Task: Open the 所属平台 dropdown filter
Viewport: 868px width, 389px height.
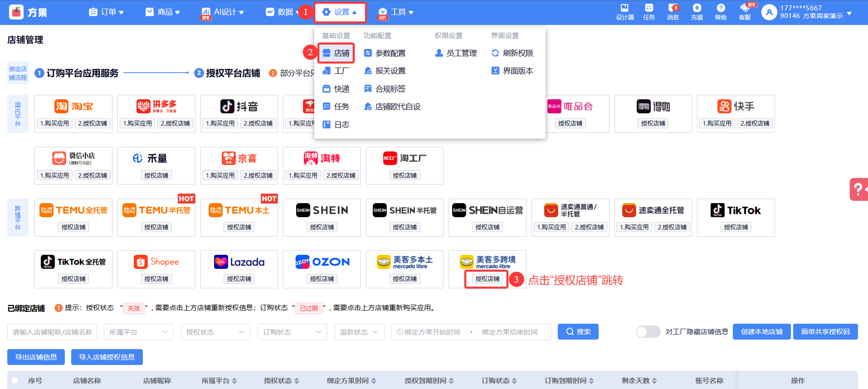Action: [x=138, y=332]
